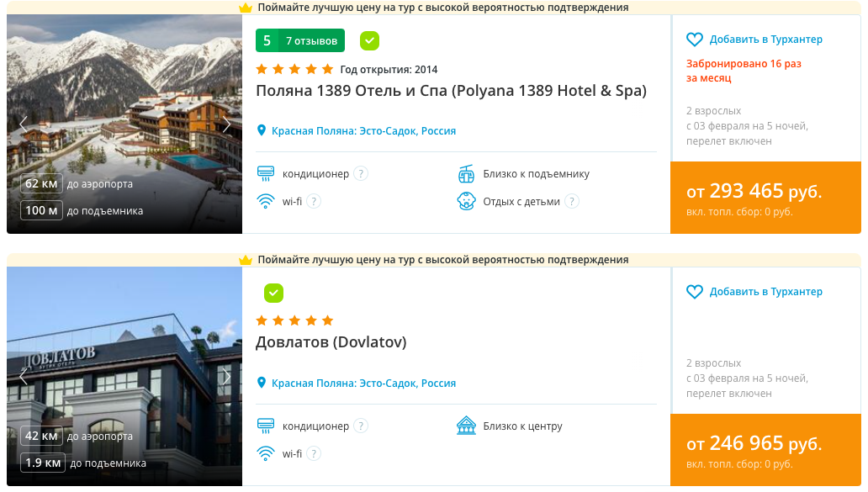The width and height of the screenshot is (868, 492).
Task: Click green checkmark badge on Dovlatov card
Action: (x=273, y=293)
